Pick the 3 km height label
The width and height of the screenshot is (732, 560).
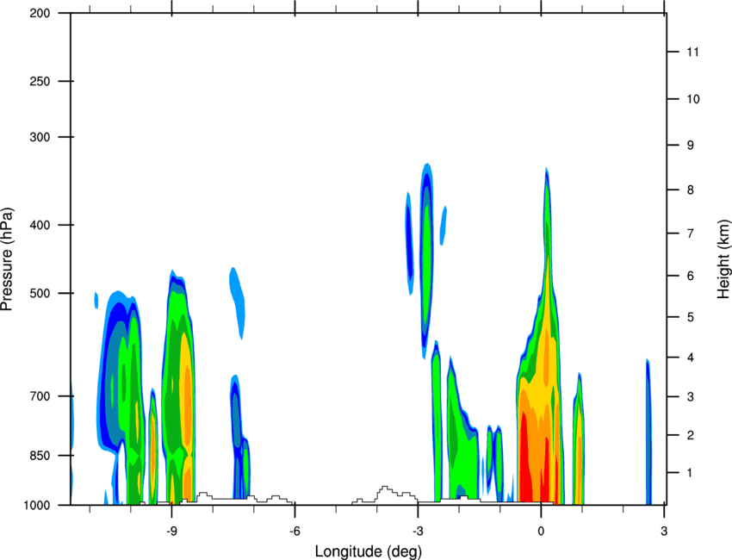(x=691, y=397)
